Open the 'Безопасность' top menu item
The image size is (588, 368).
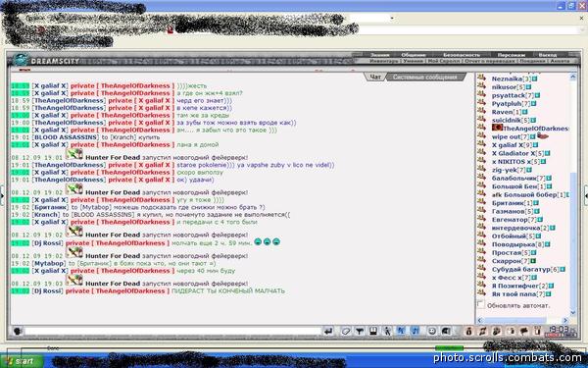click(x=461, y=55)
